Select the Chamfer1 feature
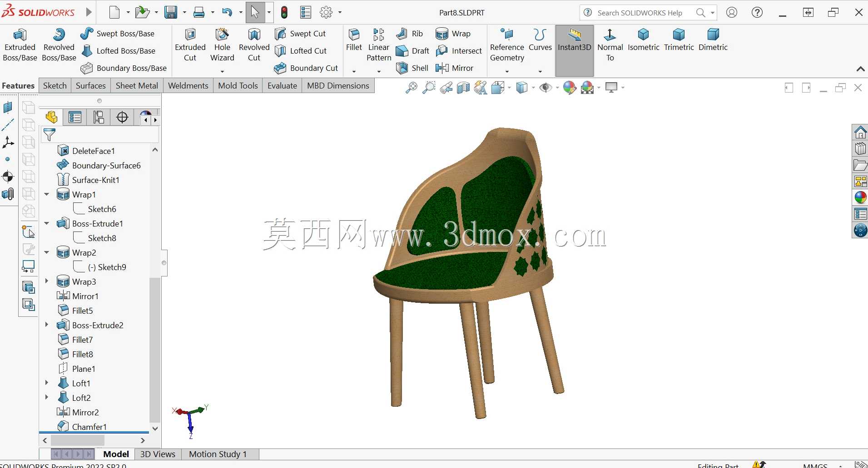Image resolution: width=868 pixels, height=468 pixels. pyautogui.click(x=82, y=427)
